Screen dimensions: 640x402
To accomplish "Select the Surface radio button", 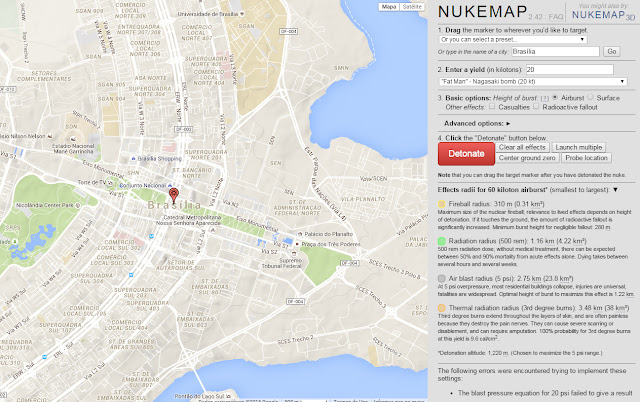I will pos(590,97).
